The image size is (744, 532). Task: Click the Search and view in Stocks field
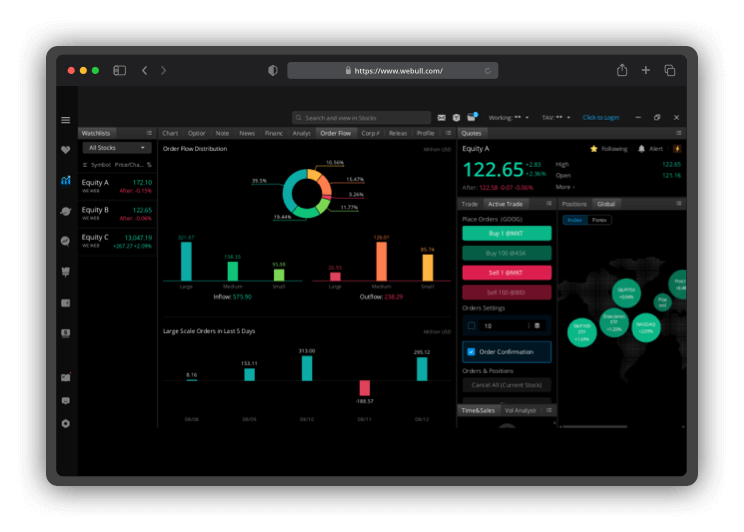click(x=361, y=117)
